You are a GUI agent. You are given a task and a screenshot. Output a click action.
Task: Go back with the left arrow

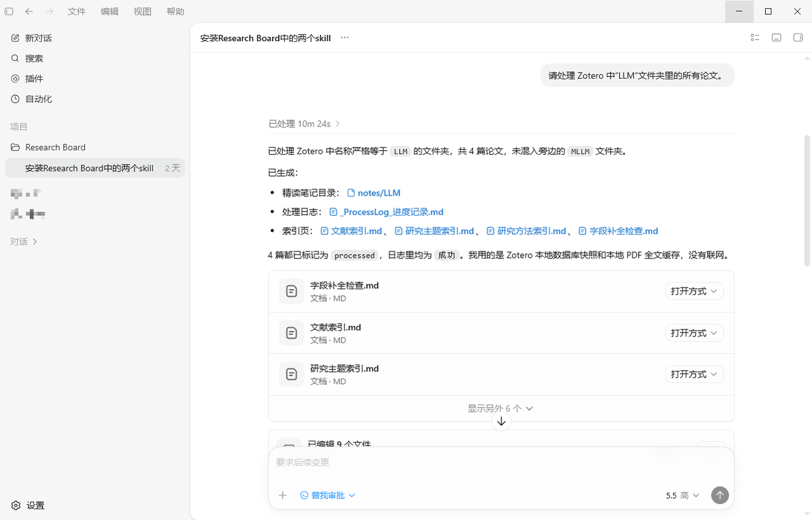(x=29, y=11)
